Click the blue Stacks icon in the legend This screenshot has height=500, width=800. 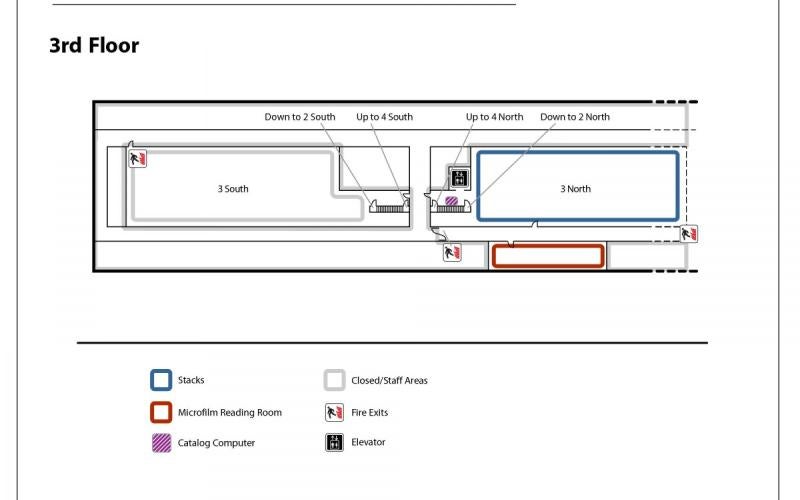[x=160, y=380]
